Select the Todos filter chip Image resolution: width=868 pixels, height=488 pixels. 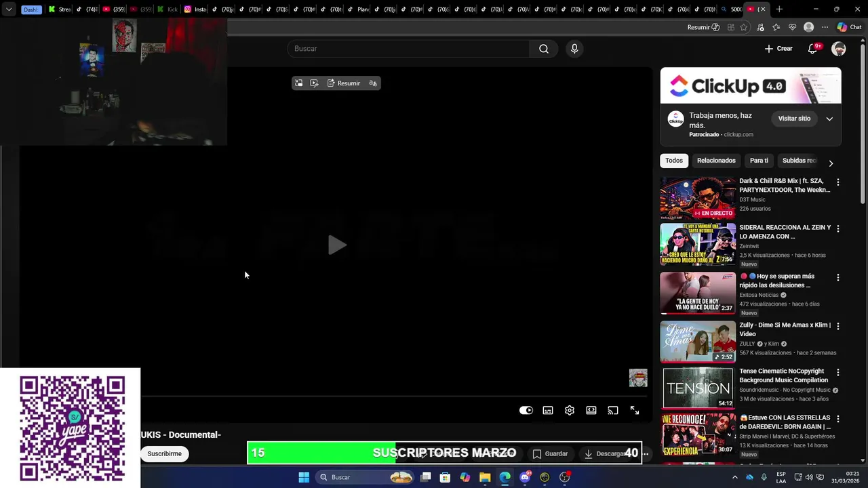tap(674, 161)
